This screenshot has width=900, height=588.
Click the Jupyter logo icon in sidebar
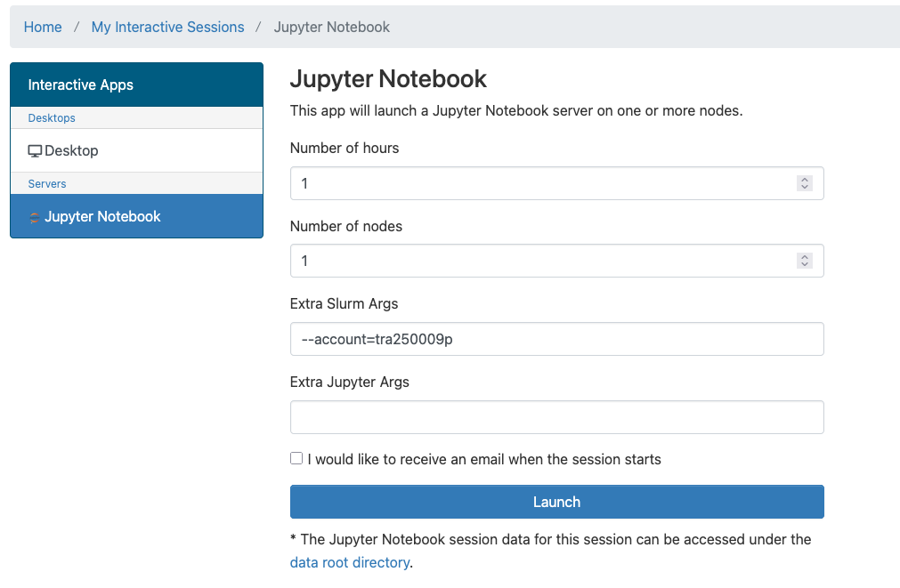pos(35,217)
